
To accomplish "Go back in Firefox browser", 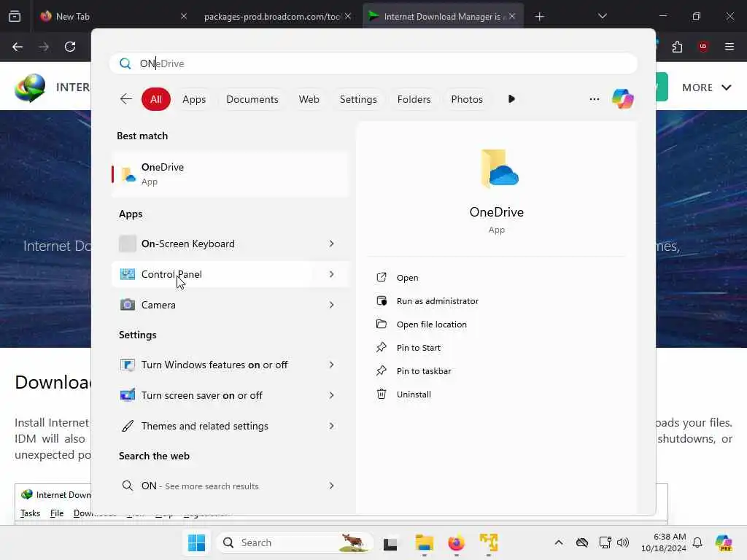I will tap(18, 47).
